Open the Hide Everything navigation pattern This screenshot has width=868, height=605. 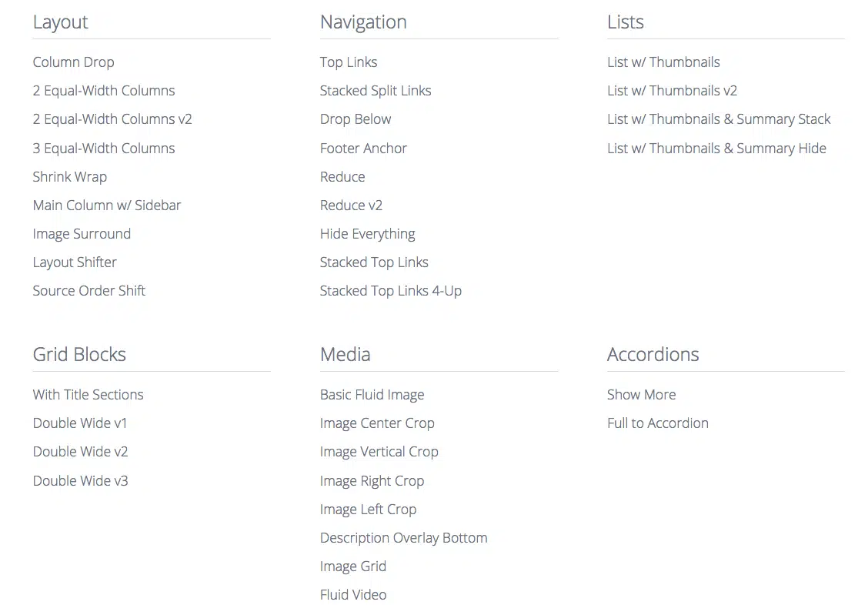click(367, 234)
